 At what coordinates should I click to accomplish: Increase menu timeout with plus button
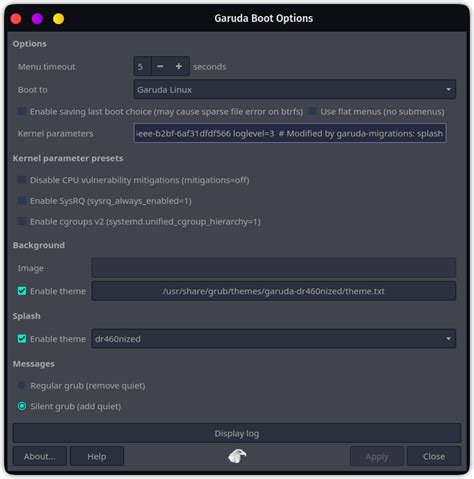click(x=179, y=66)
